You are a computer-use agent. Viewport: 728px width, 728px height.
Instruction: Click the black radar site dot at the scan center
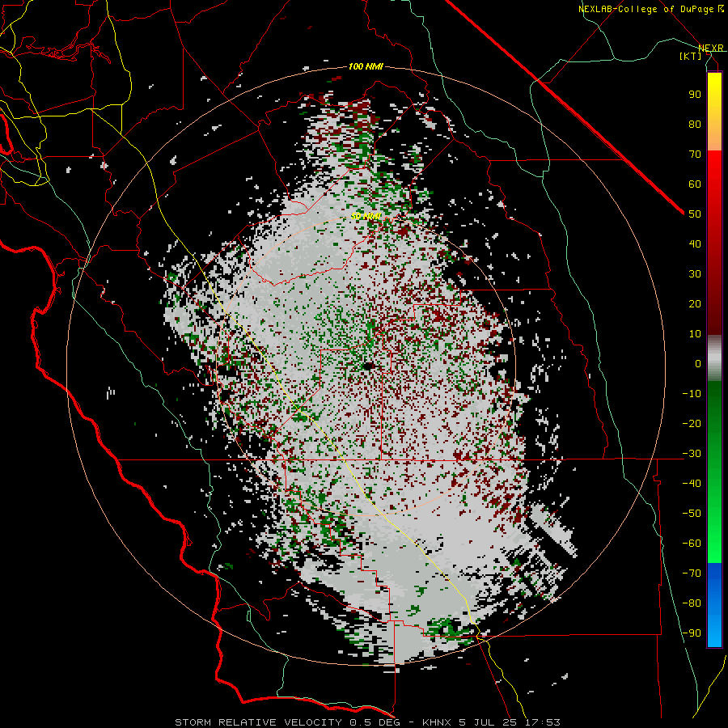point(368,366)
